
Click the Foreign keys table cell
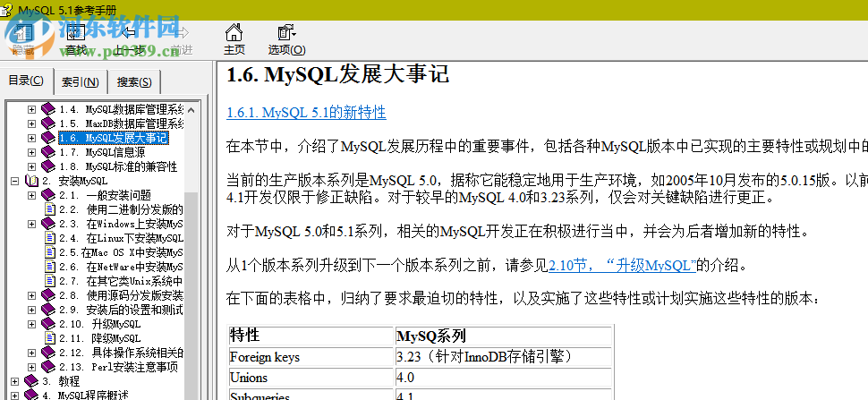pyautogui.click(x=311, y=357)
